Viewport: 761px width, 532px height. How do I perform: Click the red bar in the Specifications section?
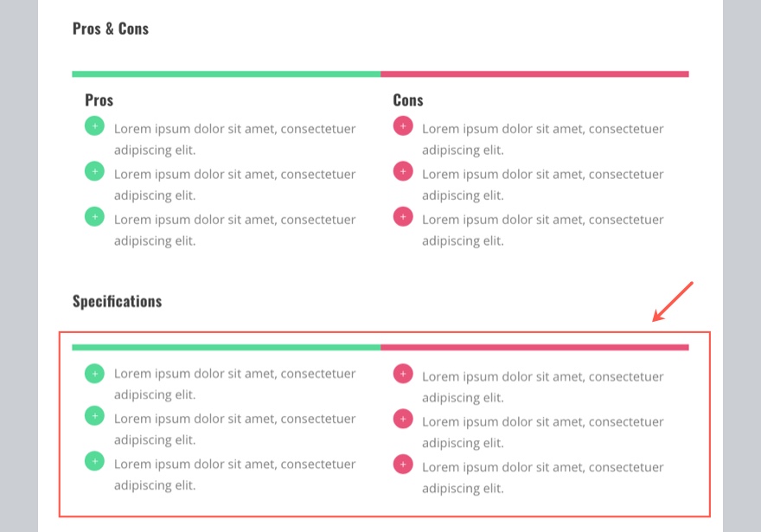(534, 348)
